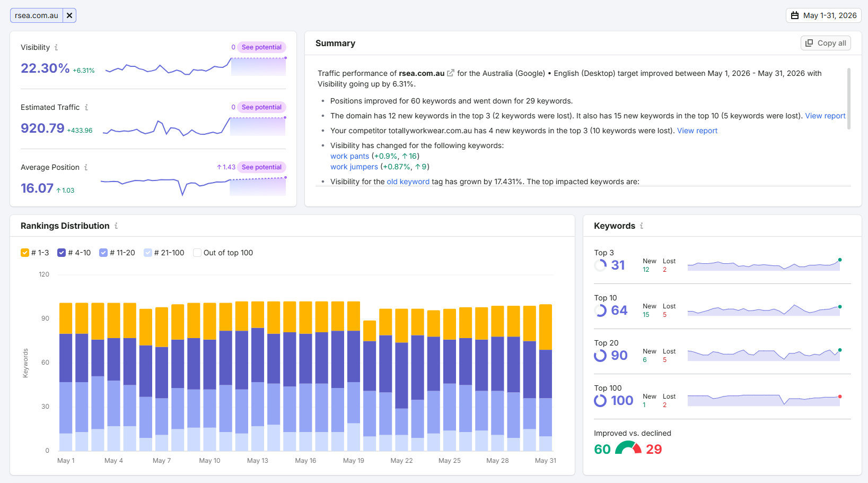Click the May 21 bar in chart
Screen dimensions: 868x483
point(385,380)
